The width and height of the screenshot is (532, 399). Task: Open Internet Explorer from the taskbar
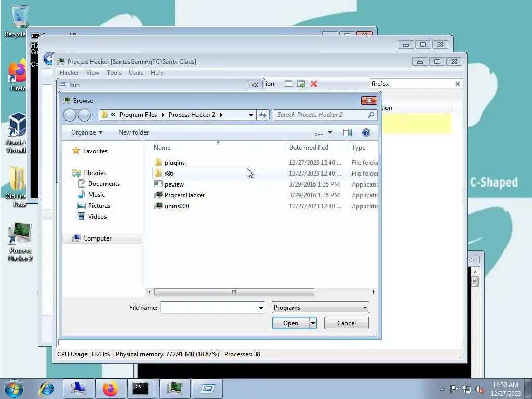point(46,389)
